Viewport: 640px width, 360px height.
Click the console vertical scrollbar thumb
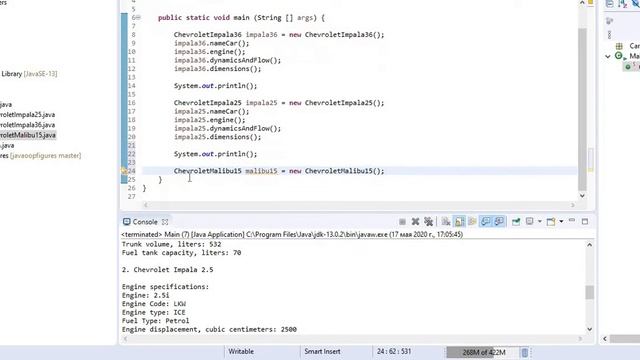tap(589, 293)
